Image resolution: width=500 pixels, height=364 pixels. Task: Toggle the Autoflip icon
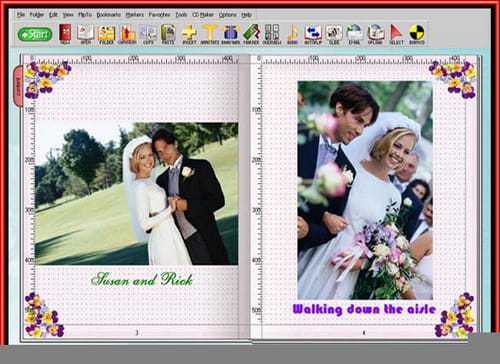[313, 34]
